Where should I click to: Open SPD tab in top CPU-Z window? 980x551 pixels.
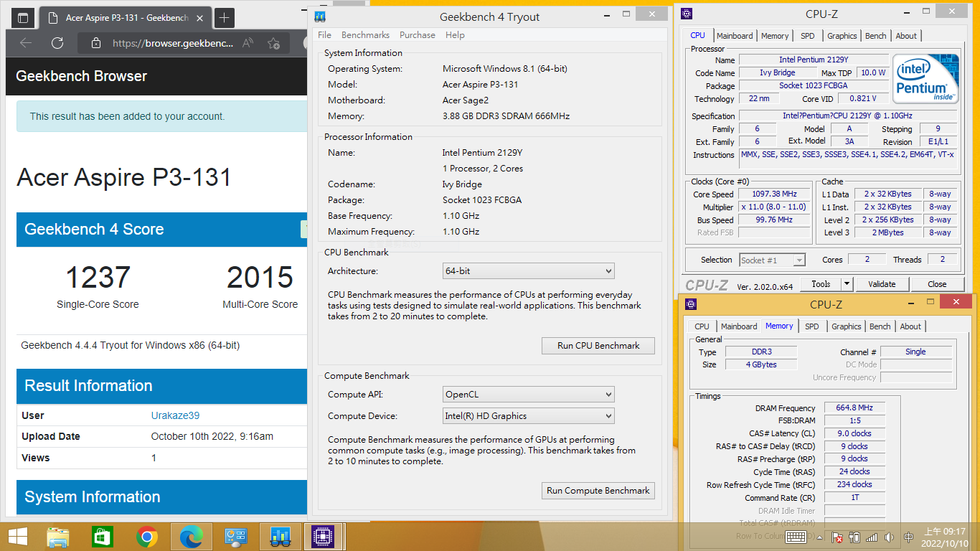(x=807, y=36)
